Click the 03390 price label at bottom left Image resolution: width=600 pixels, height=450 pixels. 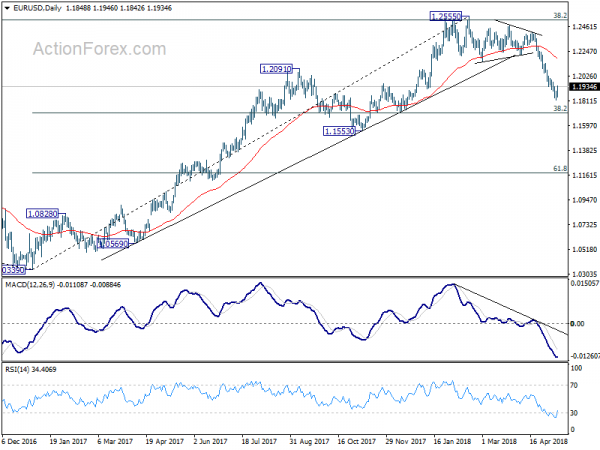(13, 270)
